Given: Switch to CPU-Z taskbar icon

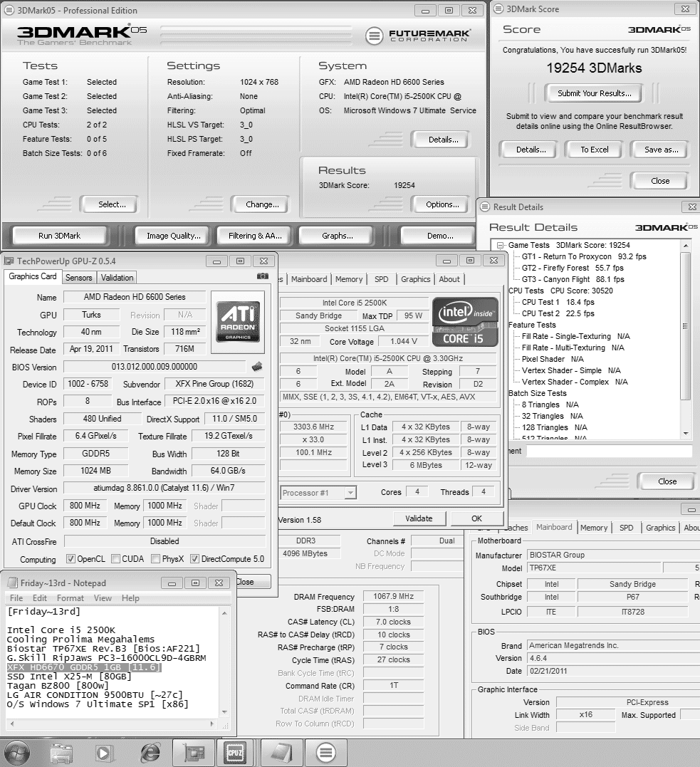Looking at the screenshot, I should [x=235, y=752].
